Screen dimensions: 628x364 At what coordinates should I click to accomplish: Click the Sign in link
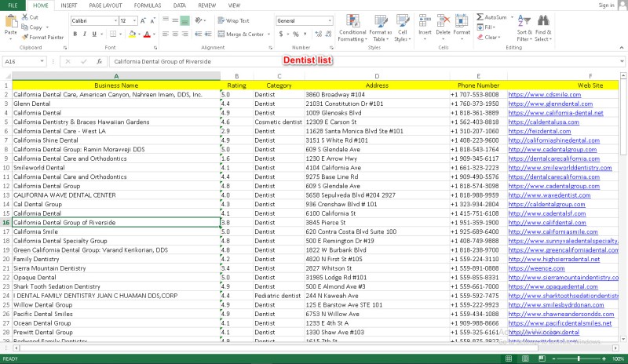coord(606,5)
